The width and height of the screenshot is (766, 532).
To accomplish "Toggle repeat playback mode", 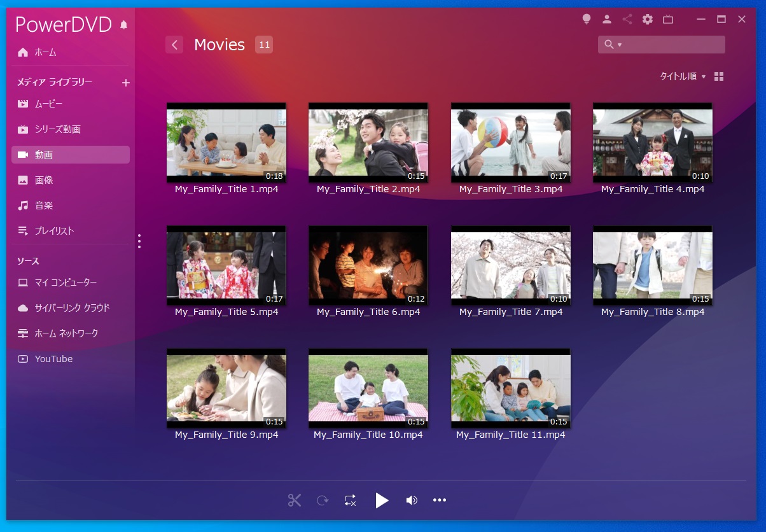I will point(350,500).
